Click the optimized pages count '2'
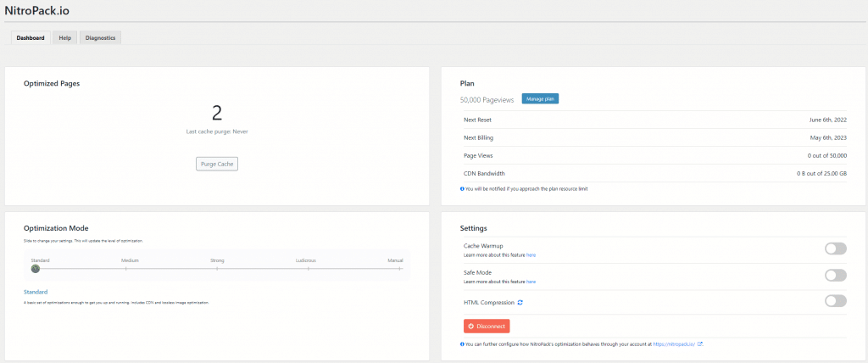The height and width of the screenshot is (363, 868). point(217,113)
